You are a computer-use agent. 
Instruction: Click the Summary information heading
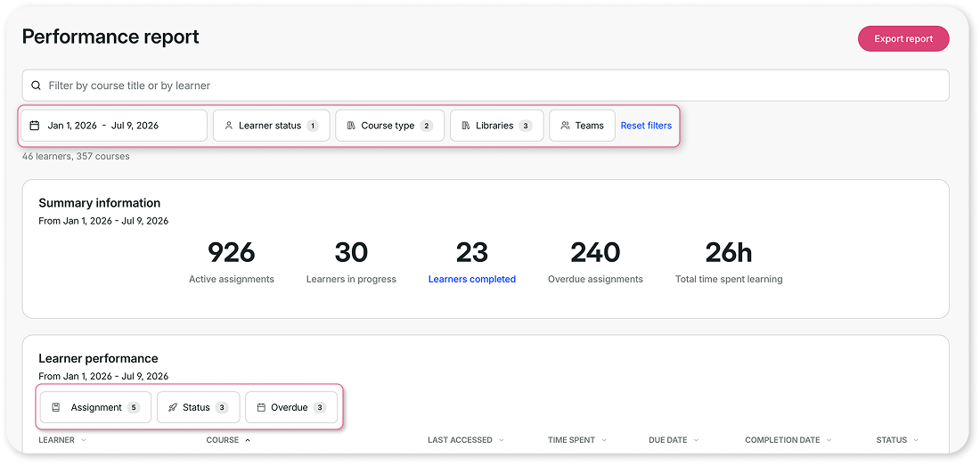100,203
